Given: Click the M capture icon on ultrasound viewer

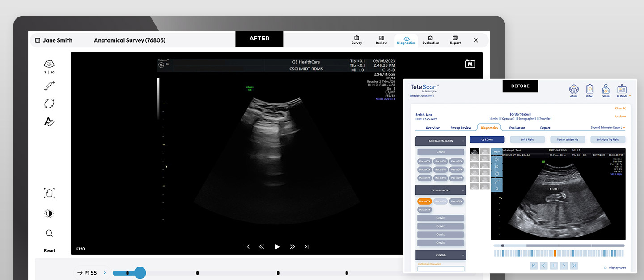Looking at the screenshot, I should 470,64.
